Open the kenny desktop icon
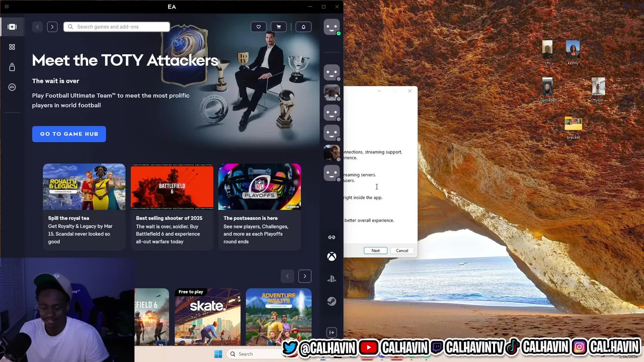The image size is (644, 362). 573,53
